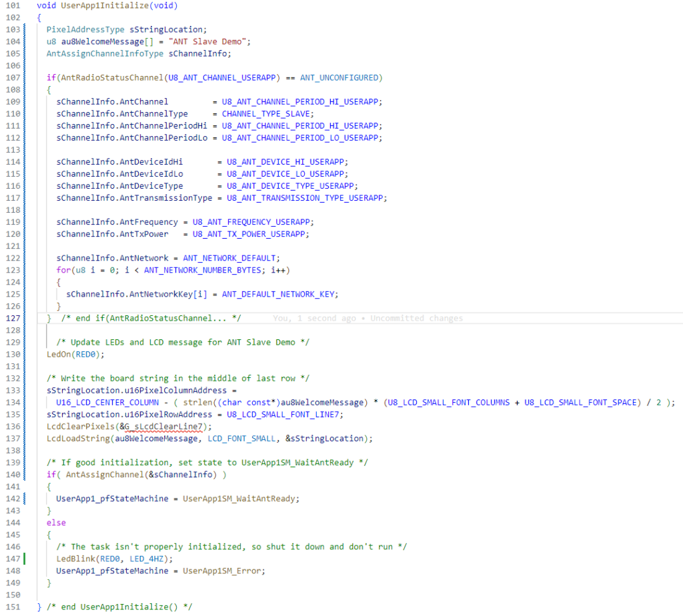Screen dimensions: 683x616
Task: Click the 'task isn't properly initialized' comment
Action: click(x=231, y=547)
